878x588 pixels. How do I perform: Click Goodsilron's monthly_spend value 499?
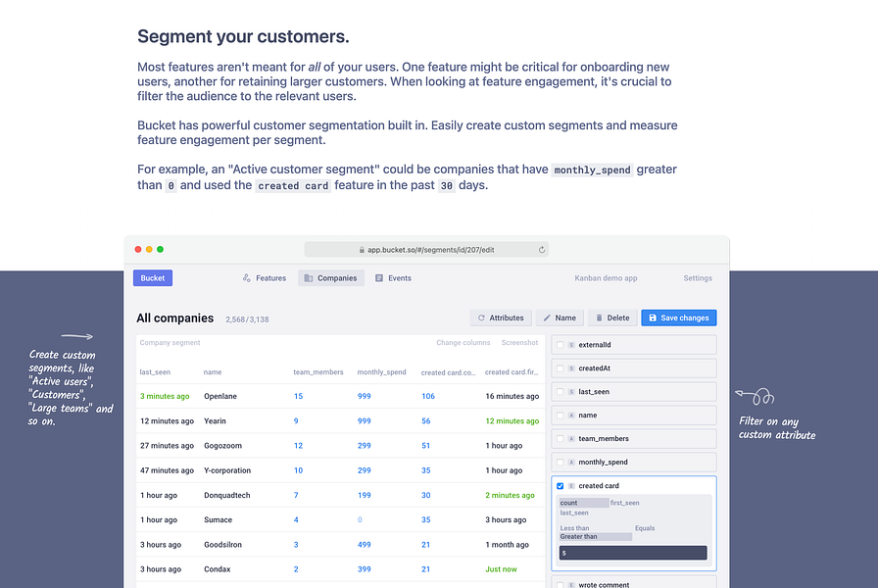(x=364, y=544)
